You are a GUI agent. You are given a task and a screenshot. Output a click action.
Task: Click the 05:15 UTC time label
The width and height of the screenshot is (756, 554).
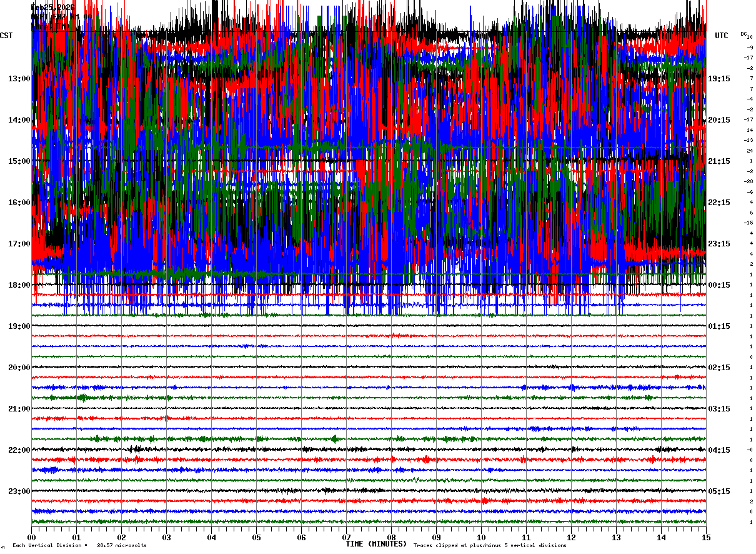pos(719,491)
